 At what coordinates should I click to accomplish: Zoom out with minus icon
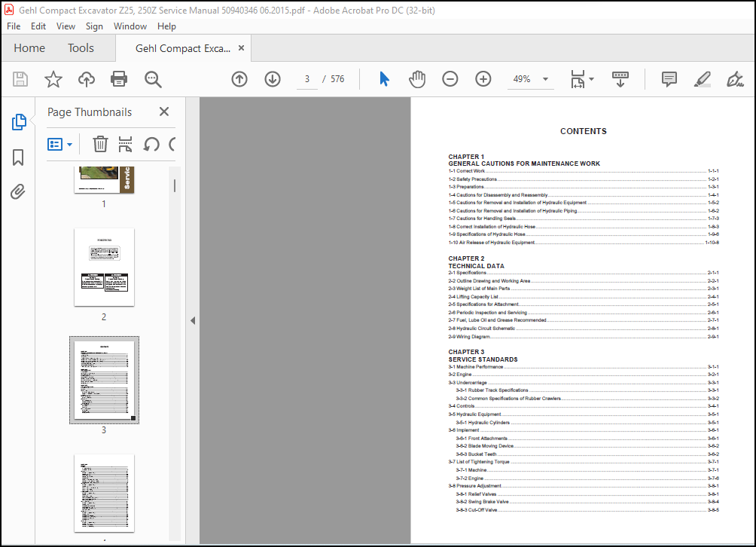pyautogui.click(x=450, y=79)
